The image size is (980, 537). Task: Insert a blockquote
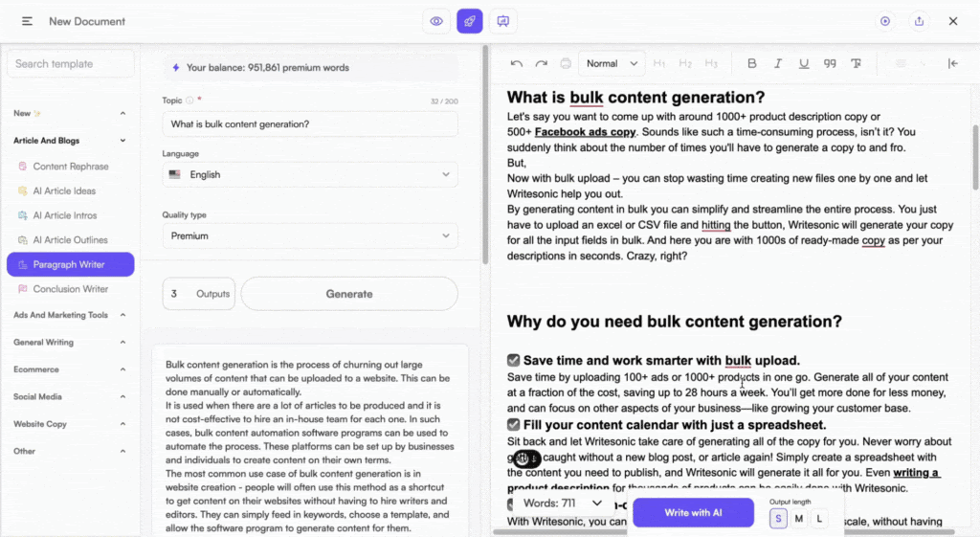(x=830, y=64)
